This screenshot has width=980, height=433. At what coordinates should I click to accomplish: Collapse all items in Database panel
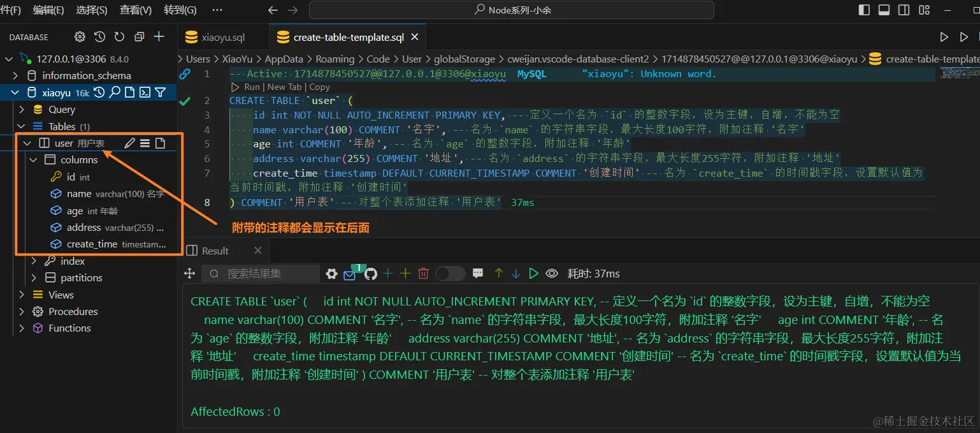tap(139, 36)
